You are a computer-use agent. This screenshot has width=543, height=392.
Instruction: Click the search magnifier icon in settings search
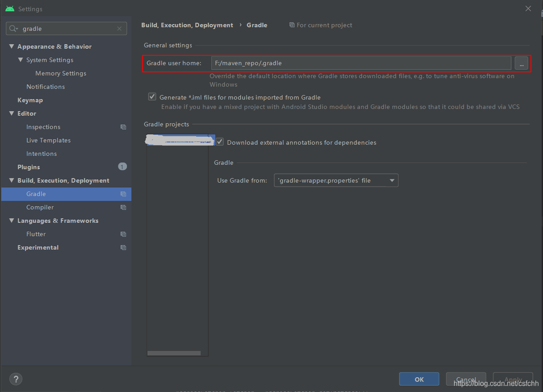click(x=13, y=29)
